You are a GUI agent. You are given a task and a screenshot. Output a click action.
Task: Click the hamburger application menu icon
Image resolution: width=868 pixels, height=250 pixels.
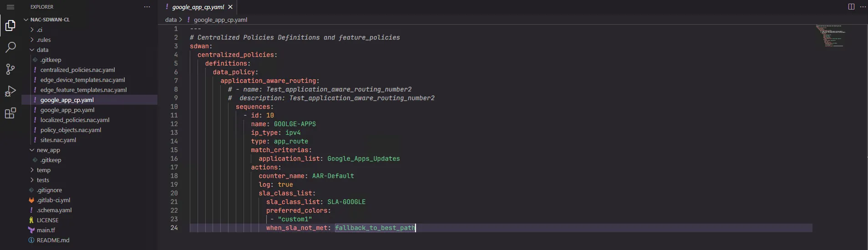[x=10, y=7]
